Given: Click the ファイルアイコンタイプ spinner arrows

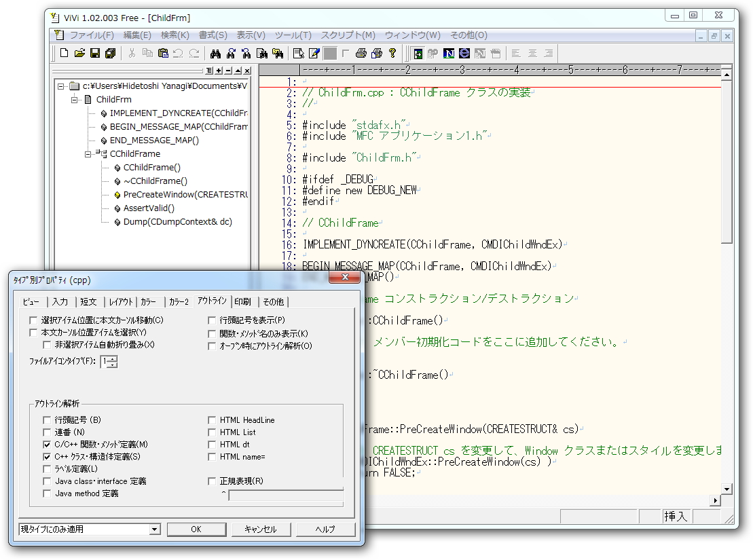Looking at the screenshot, I should pos(113,362).
